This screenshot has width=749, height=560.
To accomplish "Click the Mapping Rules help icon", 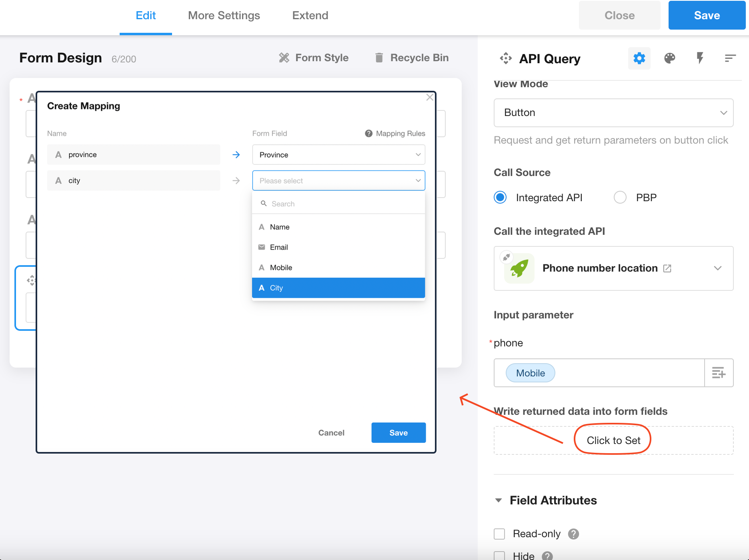I will coord(368,134).
